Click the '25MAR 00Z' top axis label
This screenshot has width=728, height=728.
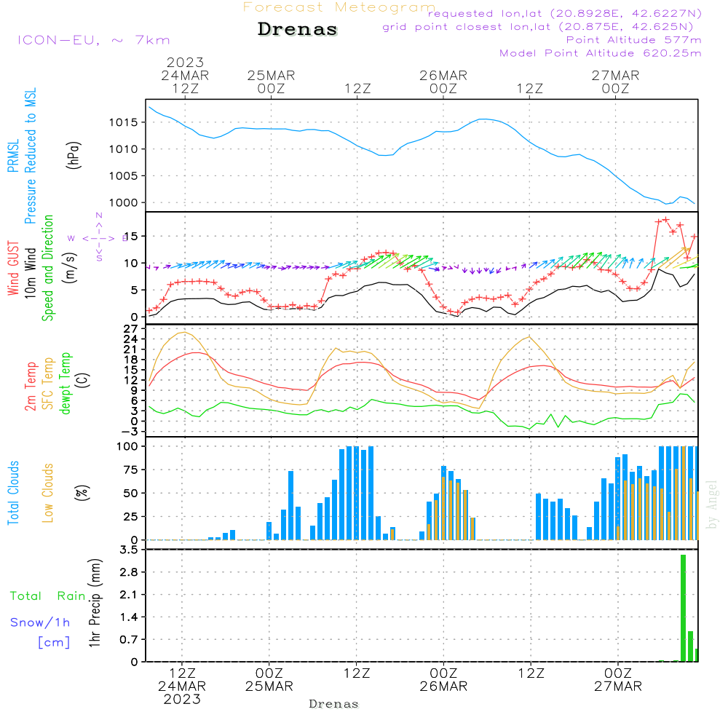pos(271,82)
